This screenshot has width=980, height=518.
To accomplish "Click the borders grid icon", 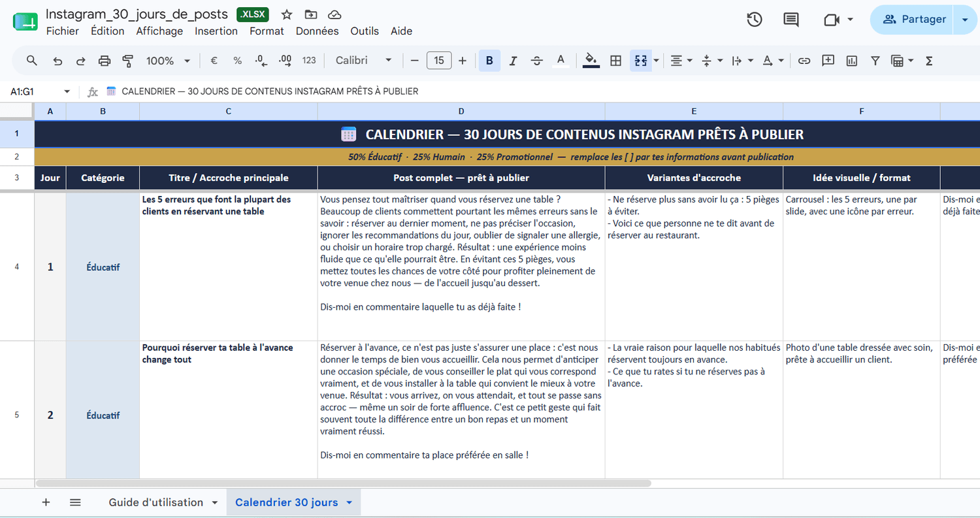I will click(615, 61).
